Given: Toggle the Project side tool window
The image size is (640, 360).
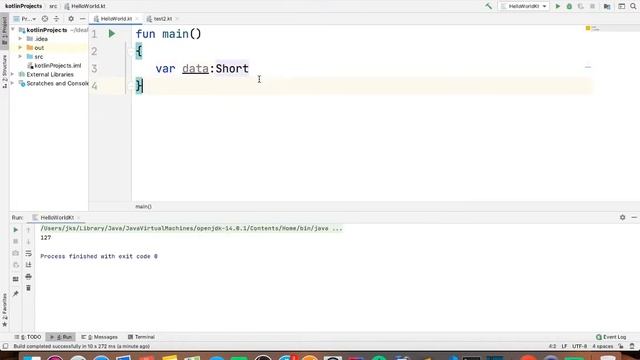Looking at the screenshot, I should pyautogui.click(x=4, y=31).
